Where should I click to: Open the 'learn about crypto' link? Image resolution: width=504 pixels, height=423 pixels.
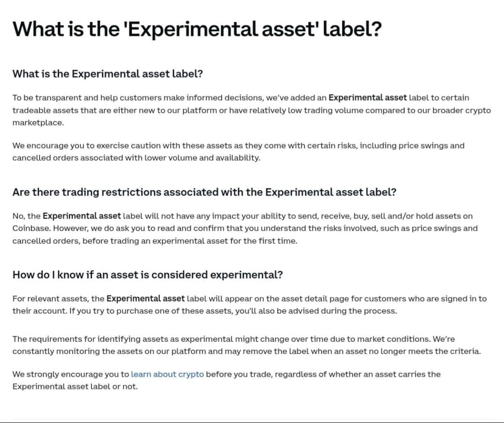coord(167,374)
